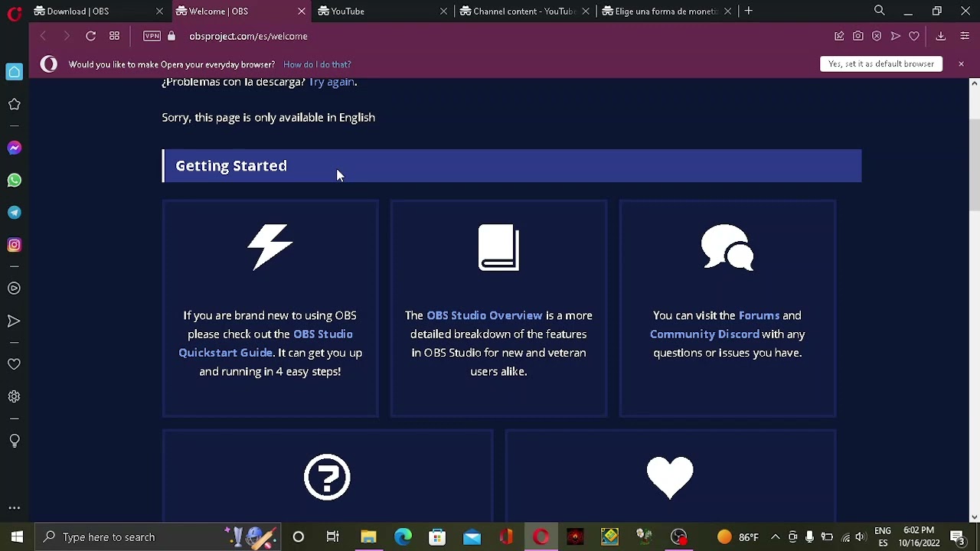Open WhatsApp in the Opera sidebar
Viewport: 980px width, 551px height.
(14, 181)
